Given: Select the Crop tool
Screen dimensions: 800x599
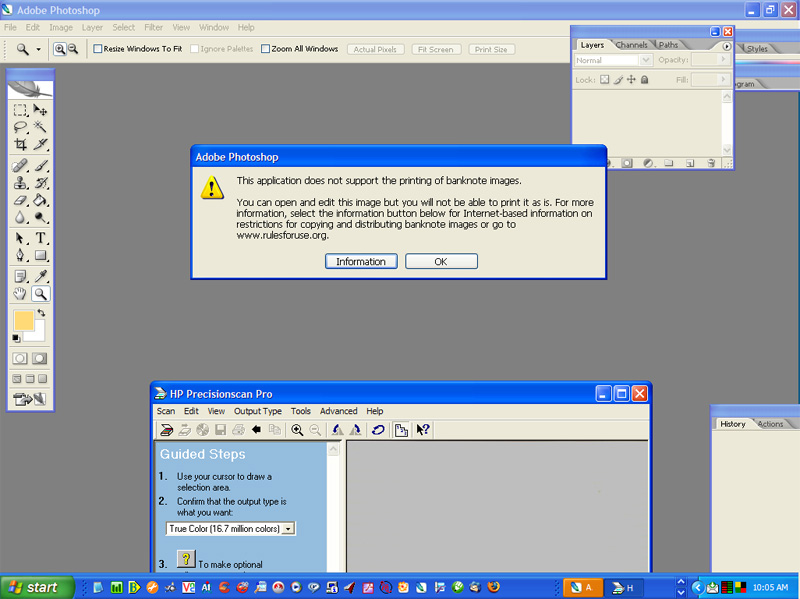Looking at the screenshot, I should (20, 144).
